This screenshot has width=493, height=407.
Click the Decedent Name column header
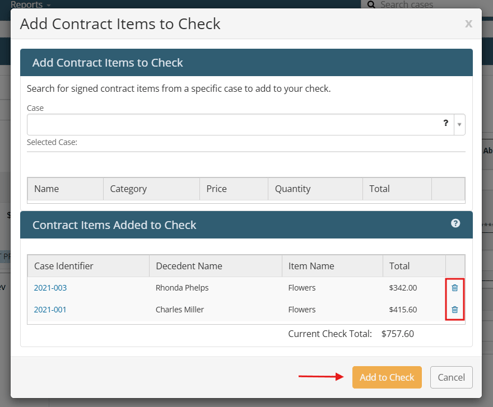pos(216,266)
